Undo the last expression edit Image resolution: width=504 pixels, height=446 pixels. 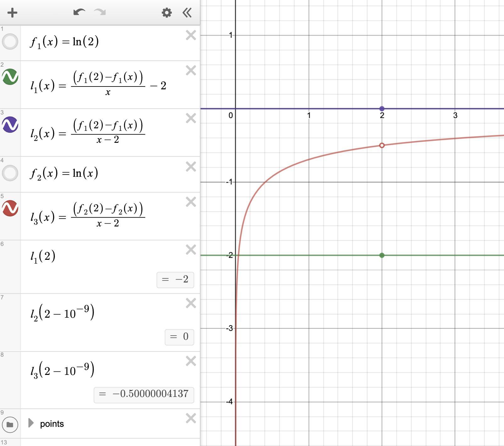tap(79, 13)
